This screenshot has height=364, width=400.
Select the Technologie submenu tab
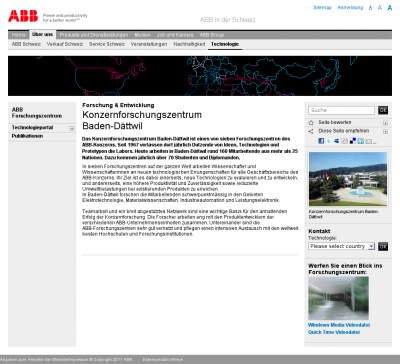point(225,44)
